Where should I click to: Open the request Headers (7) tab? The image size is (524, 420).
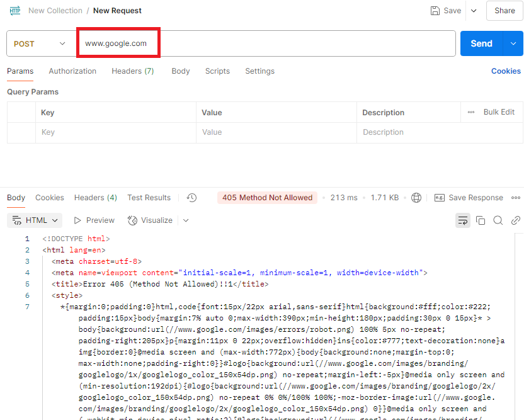click(133, 71)
